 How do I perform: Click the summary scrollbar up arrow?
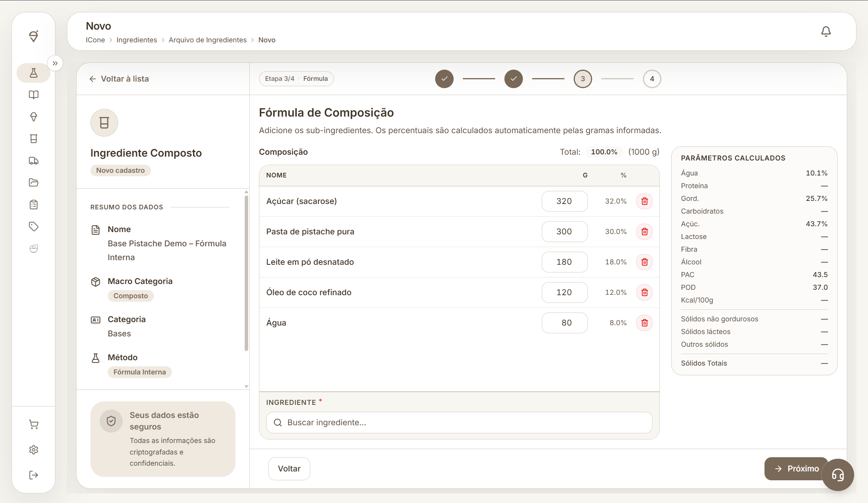(246, 192)
